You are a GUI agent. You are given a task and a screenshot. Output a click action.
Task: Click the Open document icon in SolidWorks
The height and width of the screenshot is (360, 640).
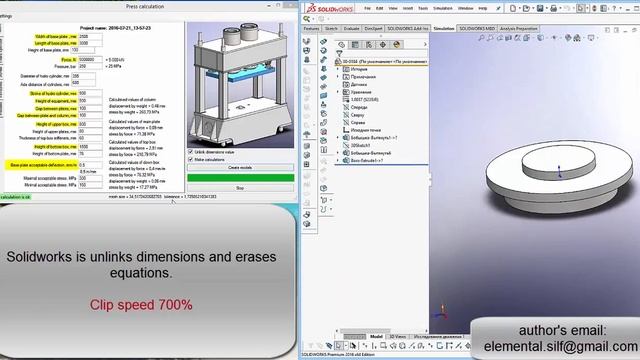[x=527, y=8]
